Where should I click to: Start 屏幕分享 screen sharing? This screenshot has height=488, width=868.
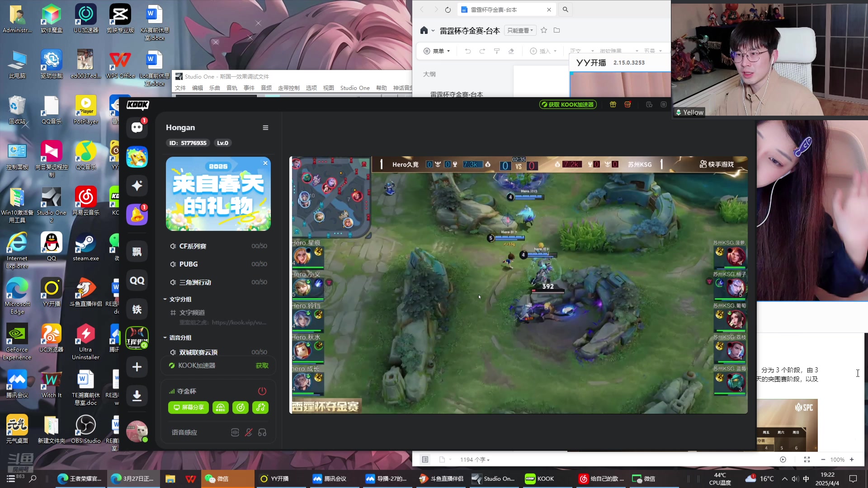189,408
